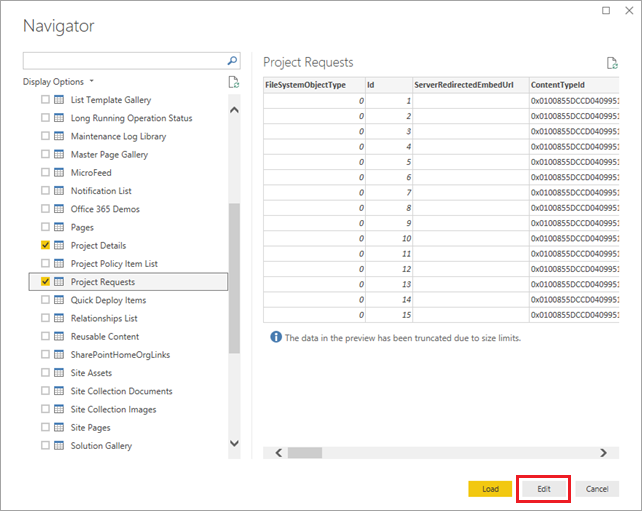Click the list scrollbar up arrow
642x511 pixels.
coord(234,110)
